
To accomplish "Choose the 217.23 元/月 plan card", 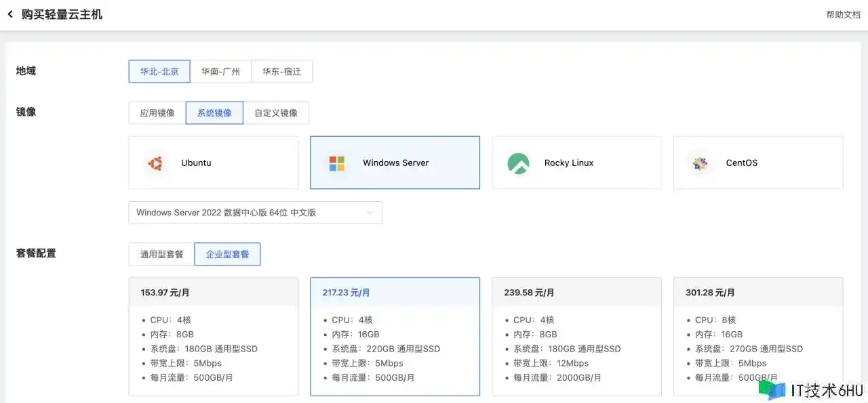I will click(395, 336).
